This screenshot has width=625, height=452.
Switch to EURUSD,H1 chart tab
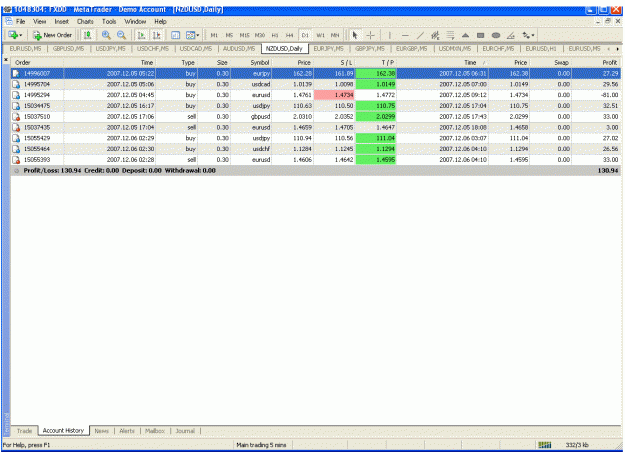541,49
